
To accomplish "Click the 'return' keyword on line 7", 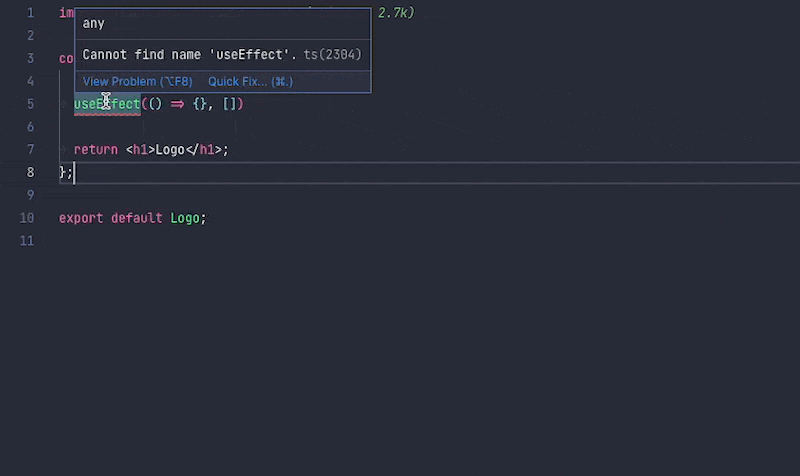I will (96, 149).
